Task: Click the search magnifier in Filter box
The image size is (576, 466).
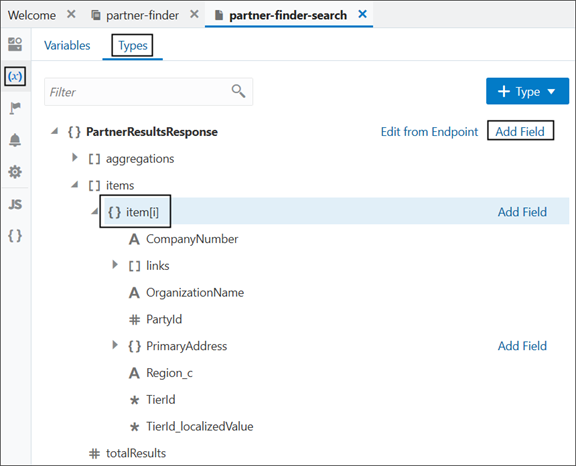Action: (x=238, y=91)
